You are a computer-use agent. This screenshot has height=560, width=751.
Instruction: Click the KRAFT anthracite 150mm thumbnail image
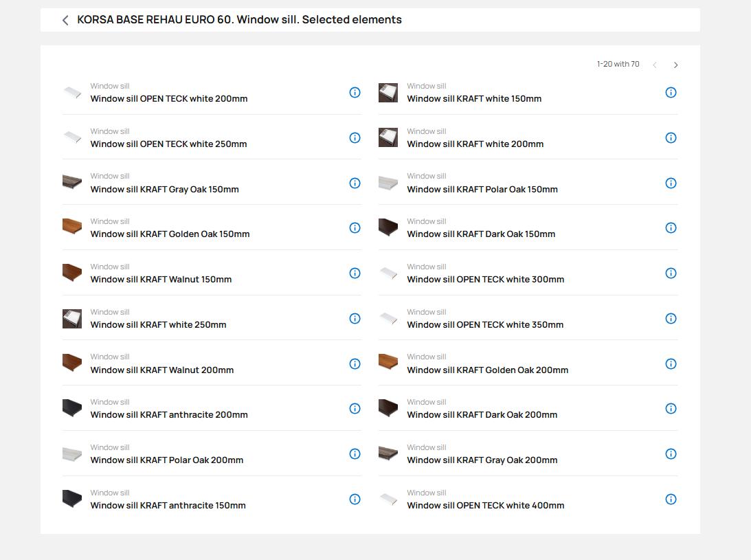click(x=72, y=499)
